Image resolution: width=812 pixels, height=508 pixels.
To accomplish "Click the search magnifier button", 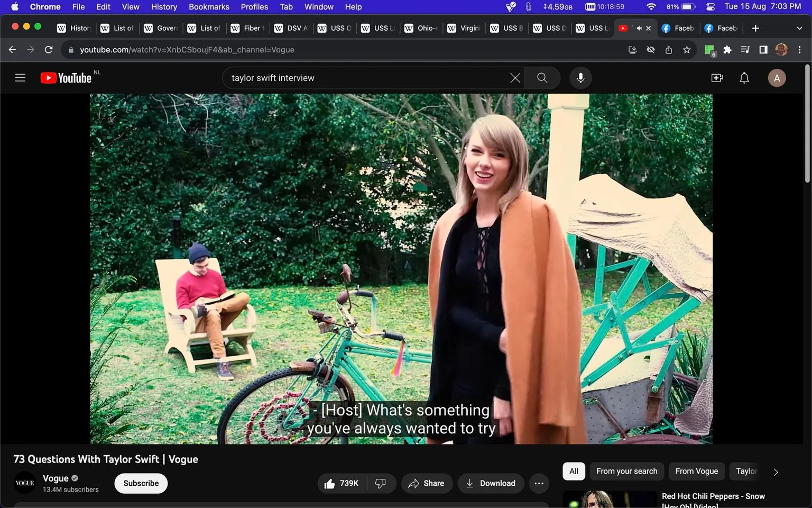I will pyautogui.click(x=542, y=78).
